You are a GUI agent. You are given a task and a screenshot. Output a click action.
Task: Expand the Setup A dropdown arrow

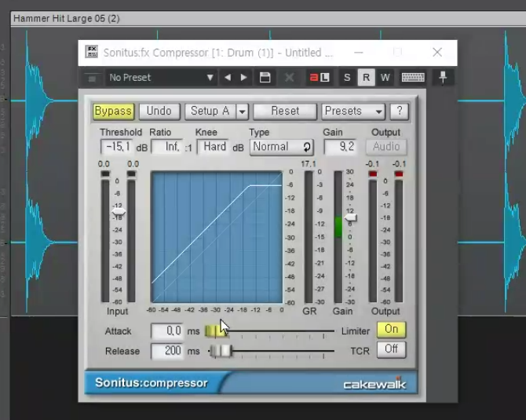(x=243, y=111)
